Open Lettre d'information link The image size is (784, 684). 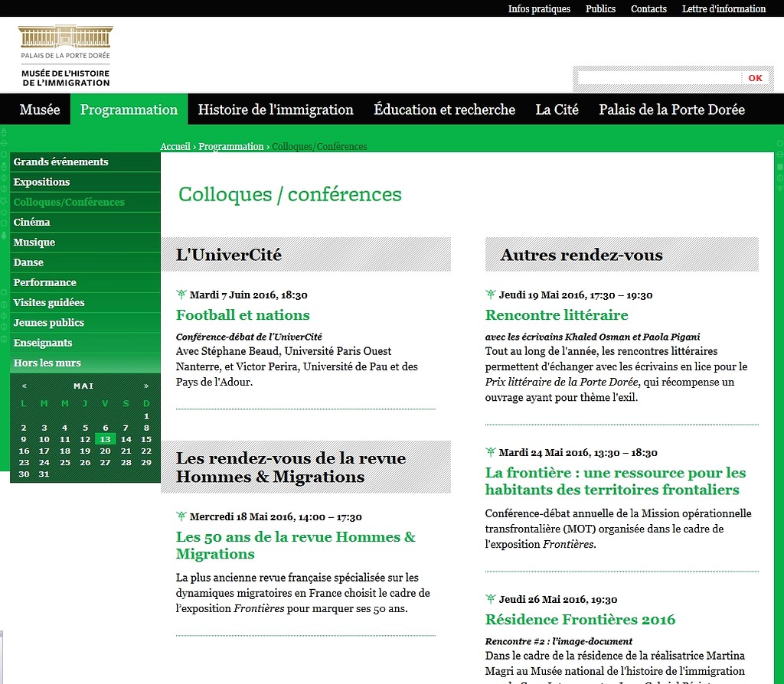pyautogui.click(x=724, y=8)
